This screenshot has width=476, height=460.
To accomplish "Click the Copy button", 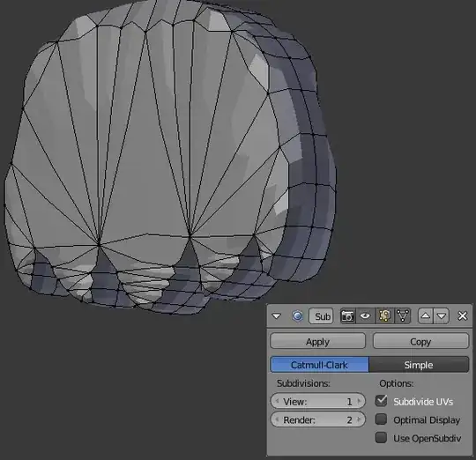I will click(x=420, y=342).
